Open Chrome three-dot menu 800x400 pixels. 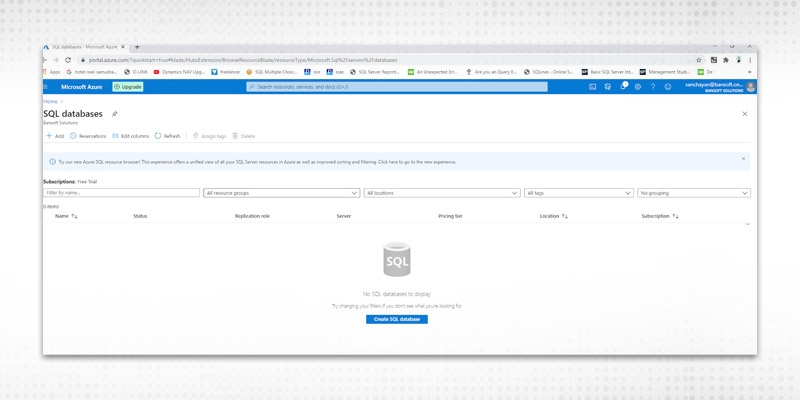[750, 60]
